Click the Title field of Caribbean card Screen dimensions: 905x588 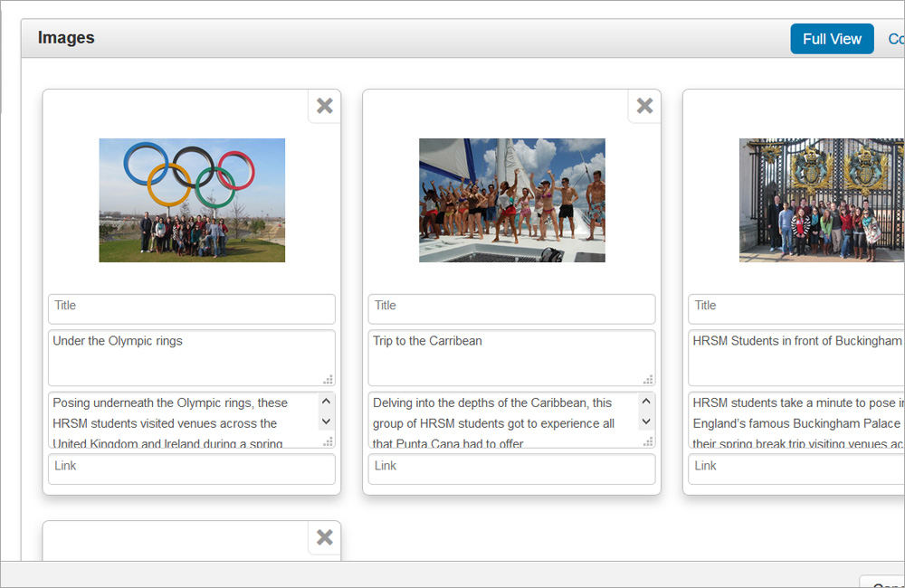click(x=512, y=308)
